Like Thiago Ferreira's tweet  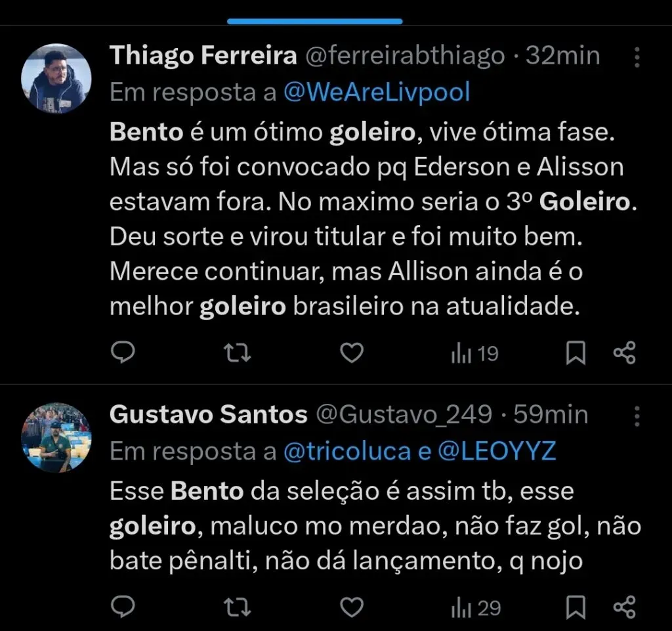coord(352,353)
